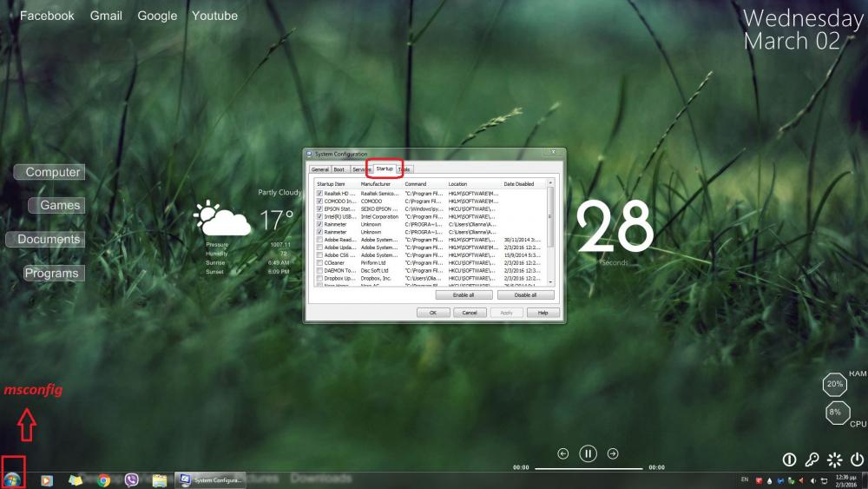Open the Games shortcut button
Viewport: 868px width, 489px height.
tap(57, 206)
